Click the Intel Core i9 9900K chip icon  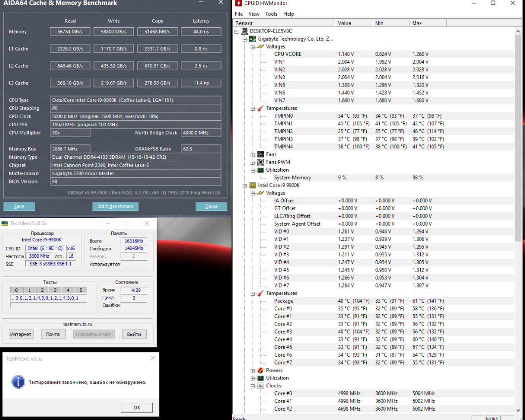(x=253, y=185)
